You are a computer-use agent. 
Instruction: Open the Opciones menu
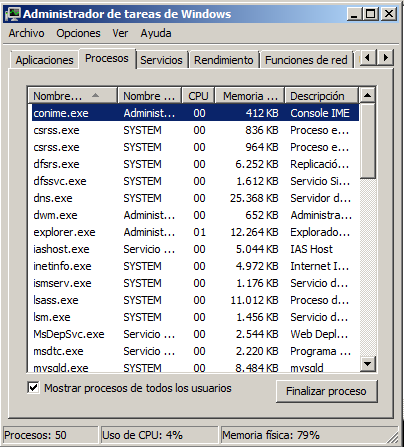[78, 33]
